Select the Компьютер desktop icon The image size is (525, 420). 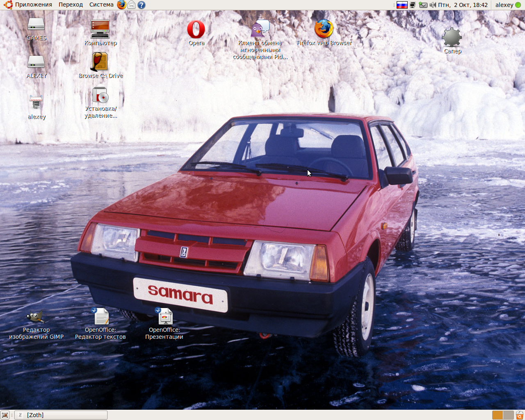tap(100, 32)
